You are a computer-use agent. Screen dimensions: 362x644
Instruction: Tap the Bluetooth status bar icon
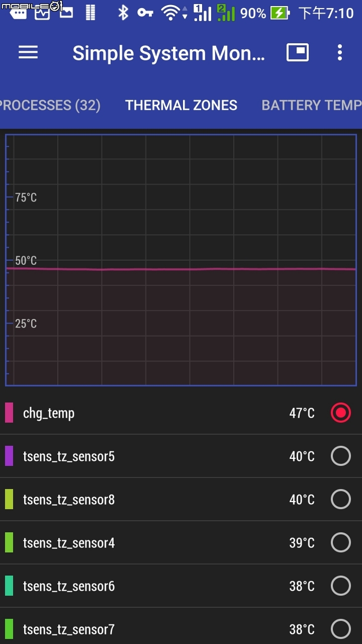(x=123, y=13)
